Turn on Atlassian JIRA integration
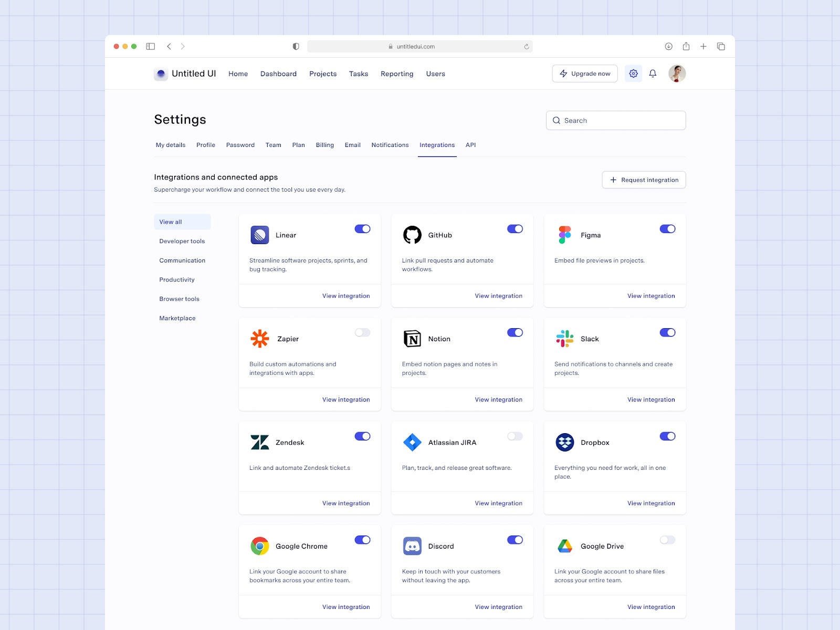 point(514,436)
